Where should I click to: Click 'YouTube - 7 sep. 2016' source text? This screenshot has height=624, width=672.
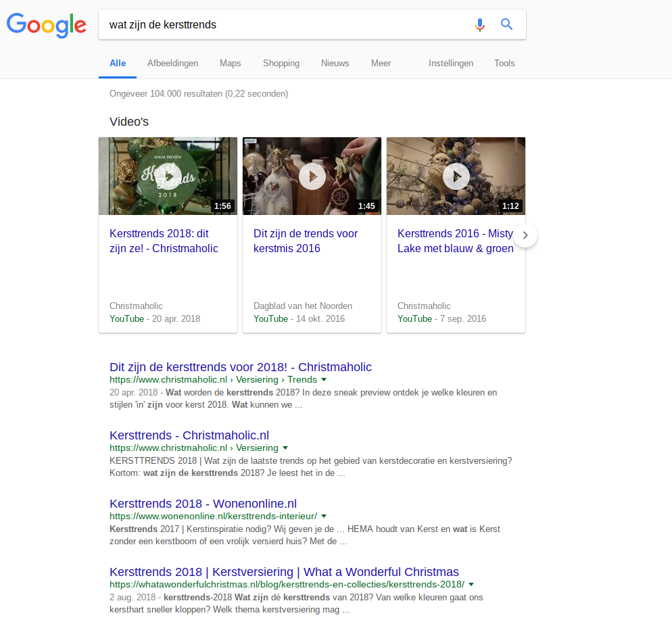coord(442,319)
